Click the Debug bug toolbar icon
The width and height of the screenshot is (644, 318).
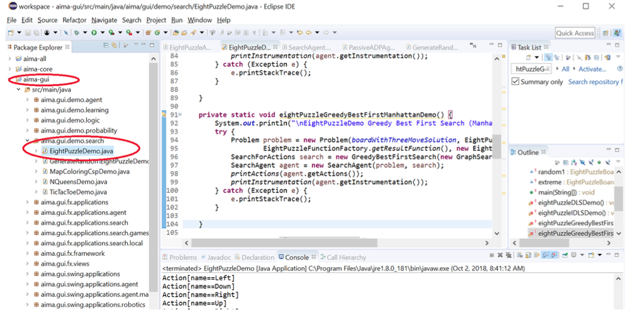click(76, 33)
